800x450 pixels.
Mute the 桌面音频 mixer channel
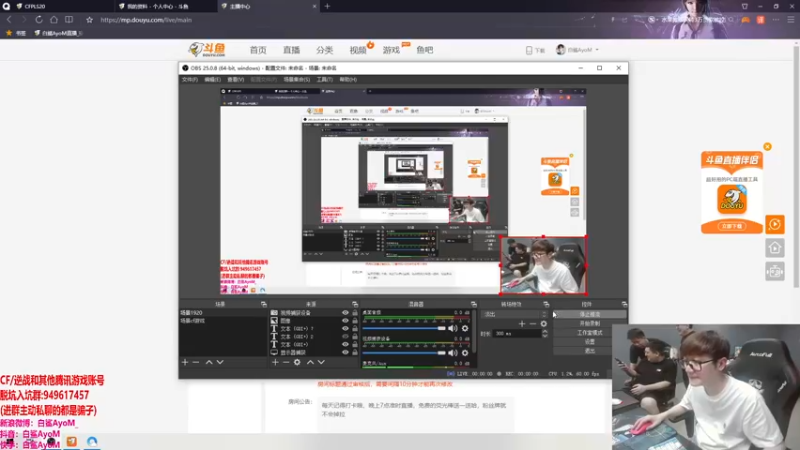453,328
